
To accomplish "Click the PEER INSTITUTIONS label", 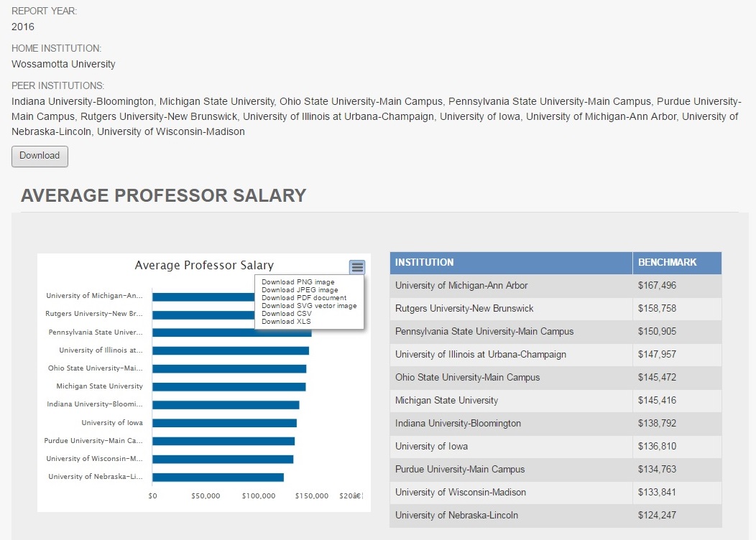I will pos(58,85).
